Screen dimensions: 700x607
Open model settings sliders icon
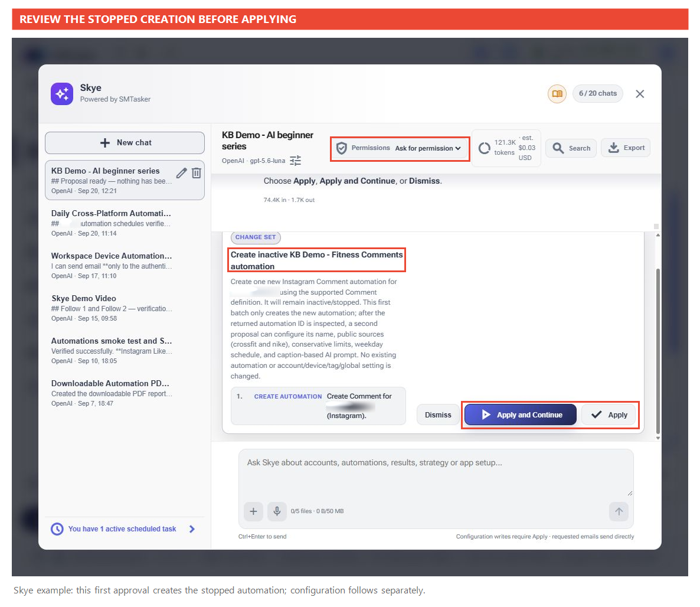click(x=296, y=161)
